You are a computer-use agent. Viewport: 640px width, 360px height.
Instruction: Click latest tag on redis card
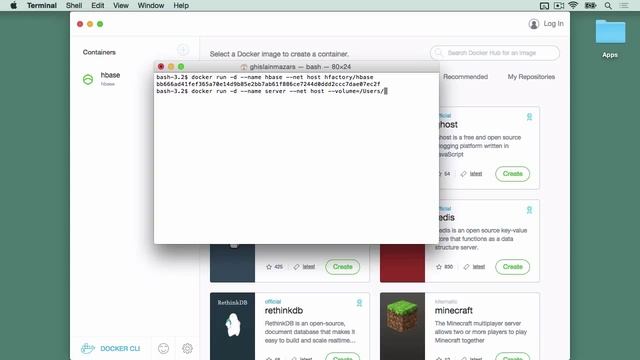pyautogui.click(x=478, y=267)
